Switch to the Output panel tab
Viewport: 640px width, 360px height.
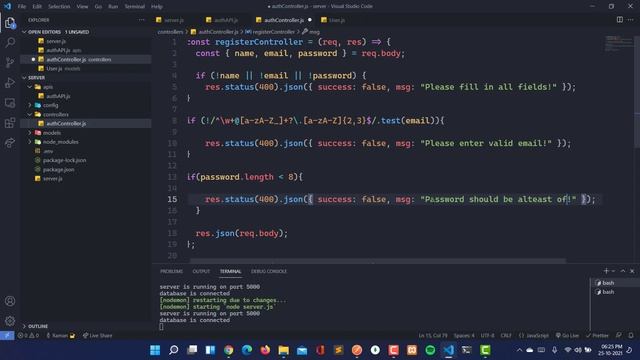tap(201, 271)
